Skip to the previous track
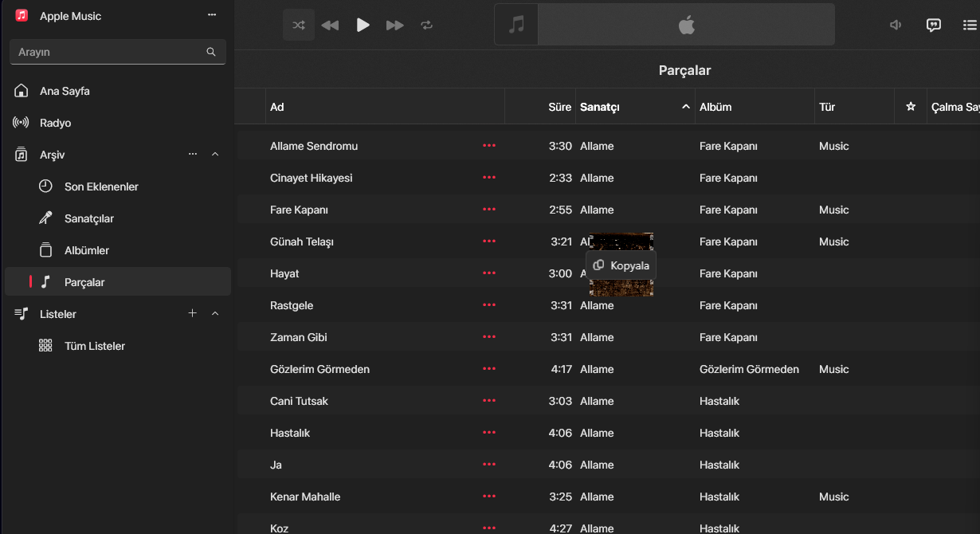 point(330,25)
